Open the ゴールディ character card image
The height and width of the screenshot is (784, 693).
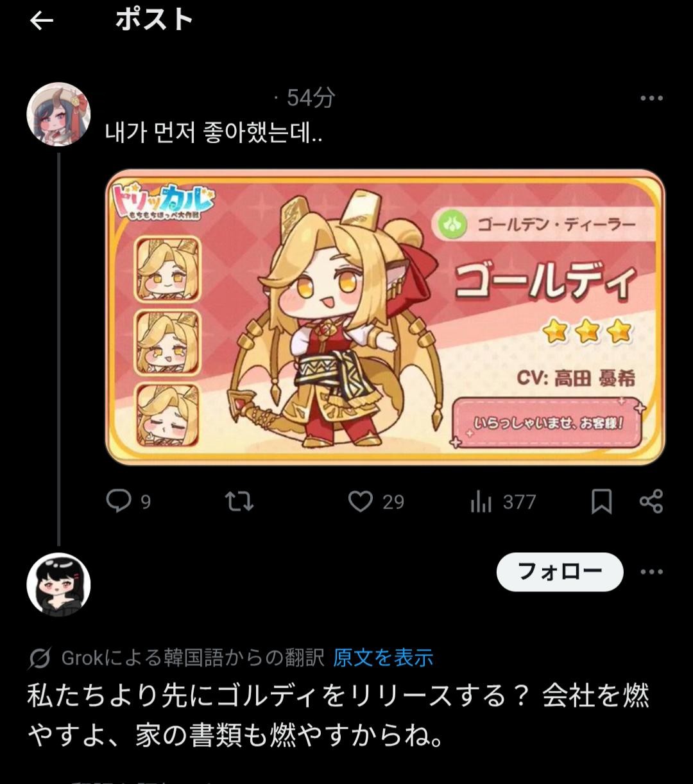coord(385,317)
